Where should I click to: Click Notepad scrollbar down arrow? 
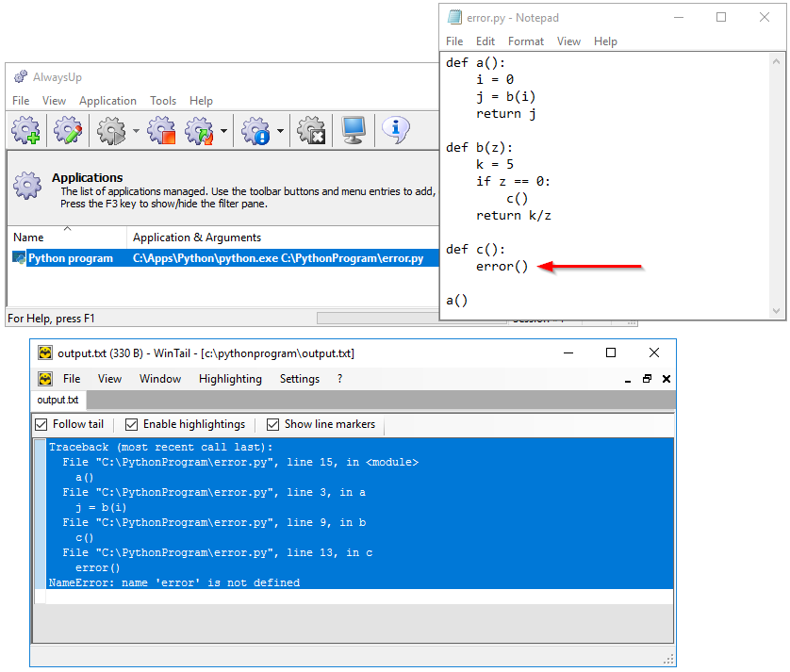click(x=776, y=311)
